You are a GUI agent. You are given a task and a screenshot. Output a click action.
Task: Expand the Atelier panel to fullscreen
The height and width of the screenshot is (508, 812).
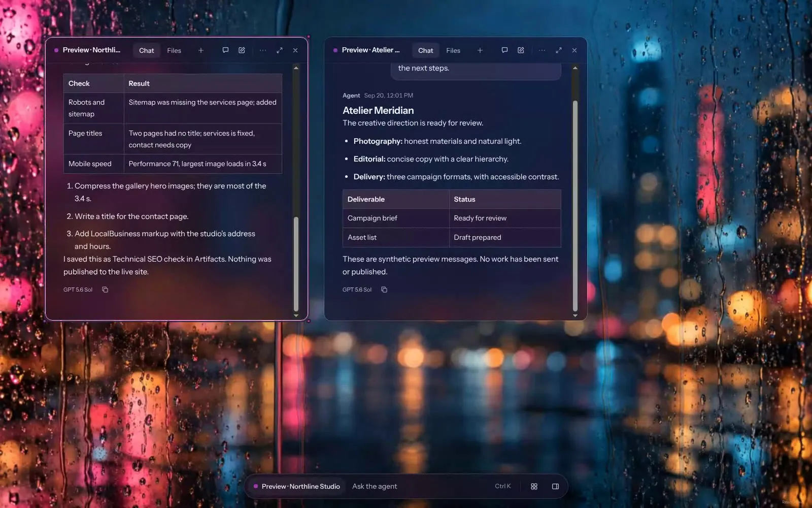coord(559,50)
